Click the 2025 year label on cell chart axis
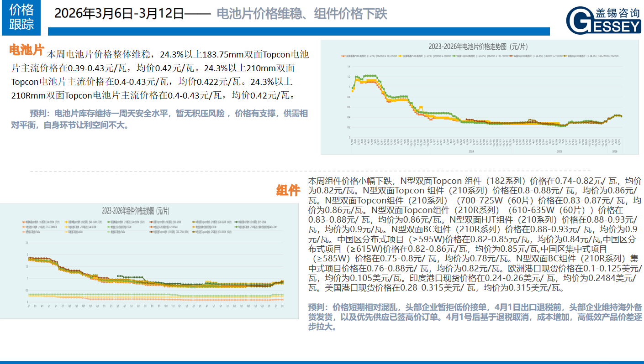This screenshot has height=364, width=644. [x=559, y=151]
